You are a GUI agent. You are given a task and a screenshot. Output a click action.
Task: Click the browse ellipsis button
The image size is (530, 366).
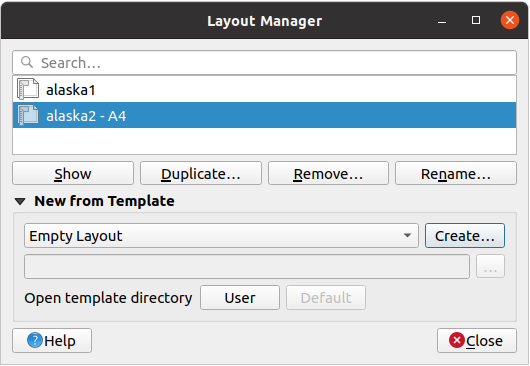(x=490, y=267)
